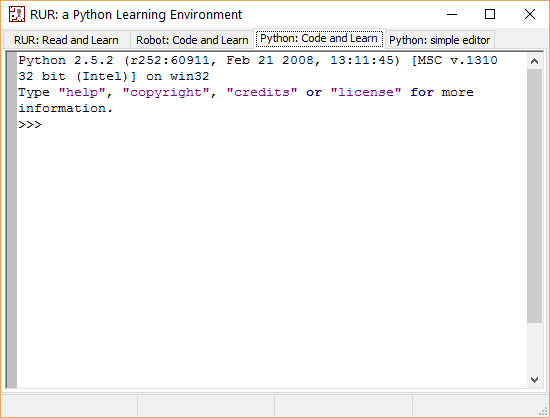Switch to Robot: Code and Learn tab
This screenshot has height=418, width=550.
click(x=192, y=40)
